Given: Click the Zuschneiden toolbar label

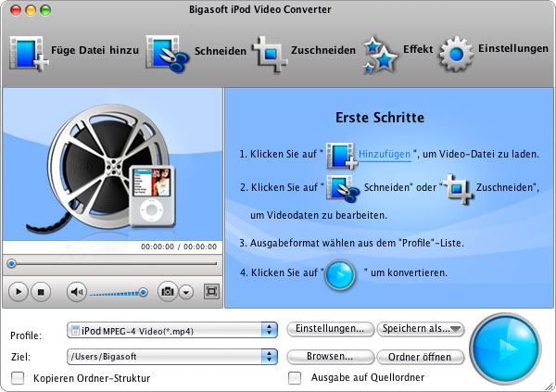Looking at the screenshot, I should coord(323,50).
